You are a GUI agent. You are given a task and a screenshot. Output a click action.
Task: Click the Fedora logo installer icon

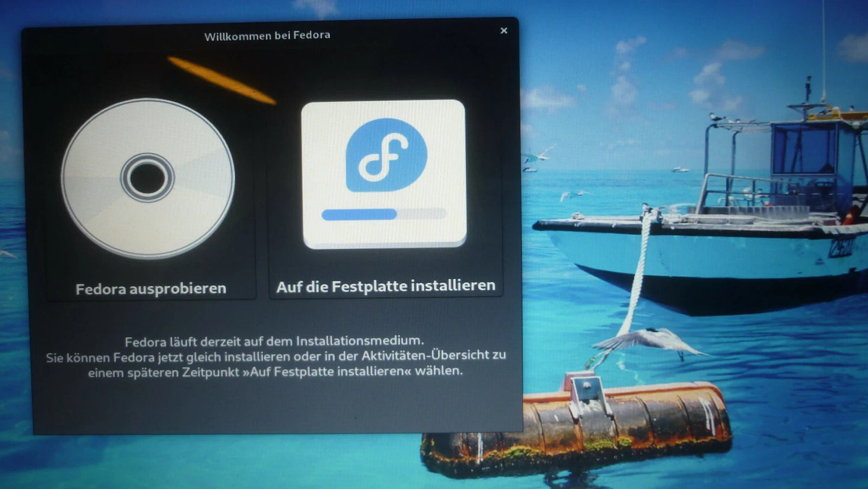point(384,174)
